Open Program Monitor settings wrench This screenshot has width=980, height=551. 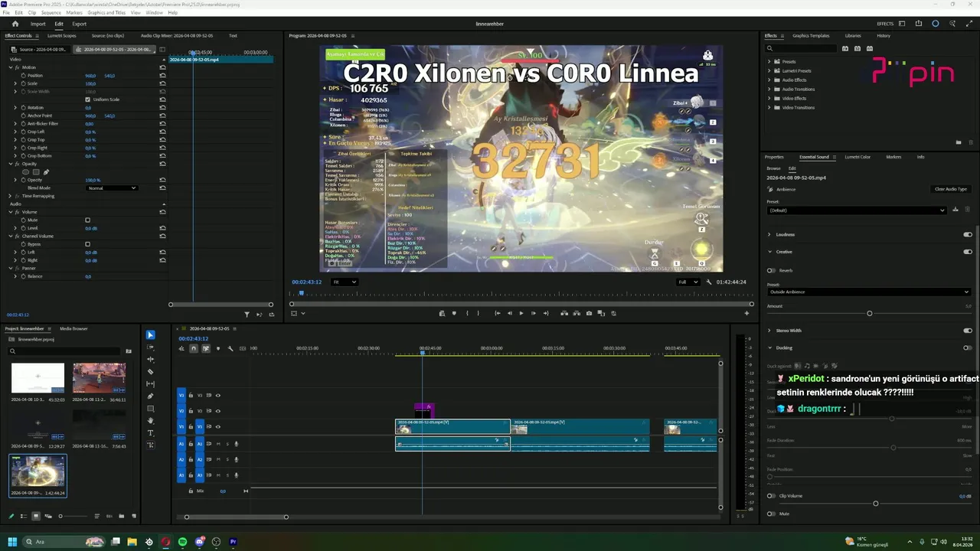point(710,282)
